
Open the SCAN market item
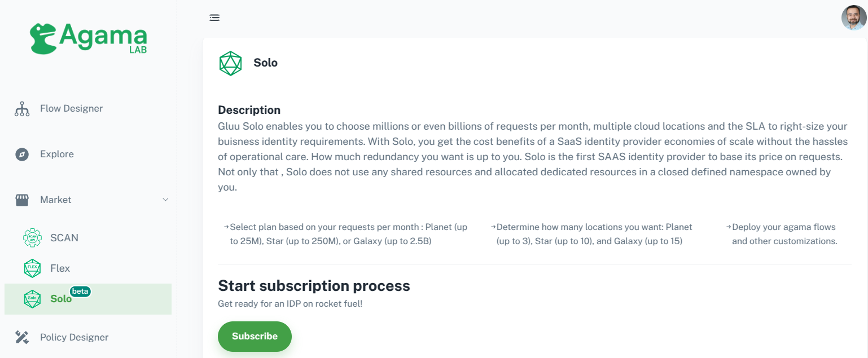click(x=64, y=238)
